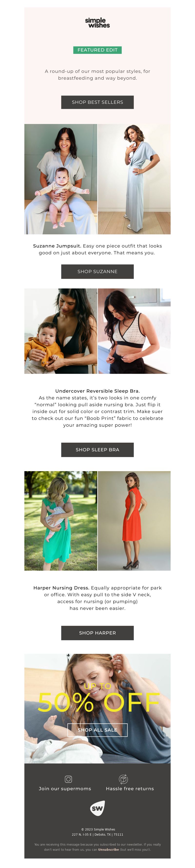Click the Join our supermoms link
195x868 pixels.
pyautogui.click(x=65, y=789)
